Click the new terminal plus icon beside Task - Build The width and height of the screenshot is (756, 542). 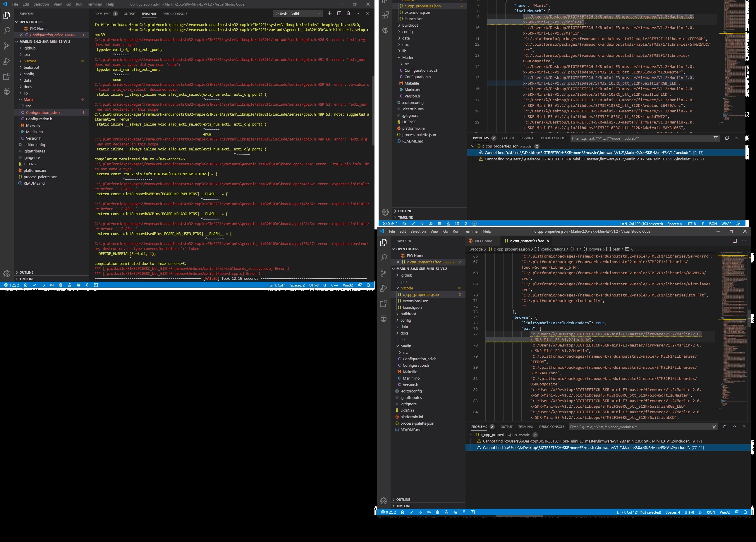(329, 14)
